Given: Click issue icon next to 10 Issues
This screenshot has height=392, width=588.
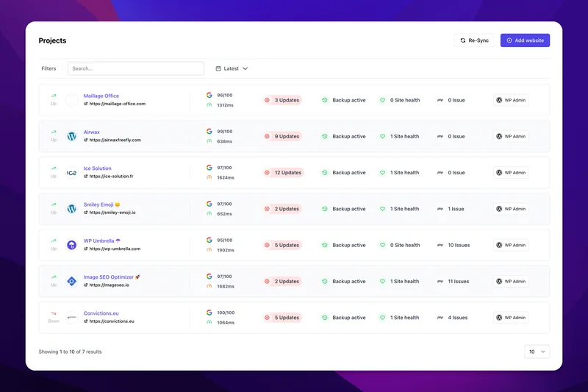Looking at the screenshot, I should pyautogui.click(x=440, y=245).
